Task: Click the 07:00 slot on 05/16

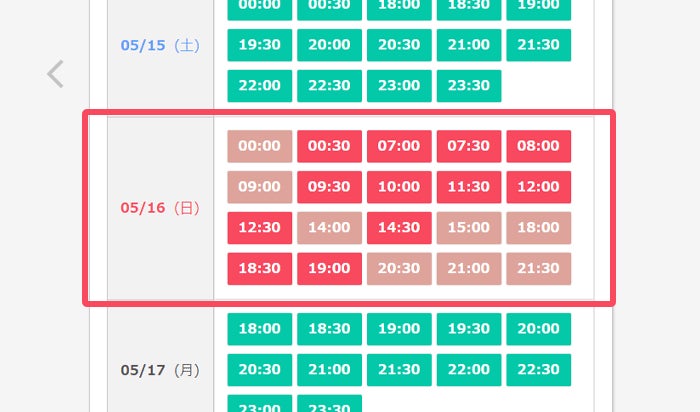Action: coord(399,146)
